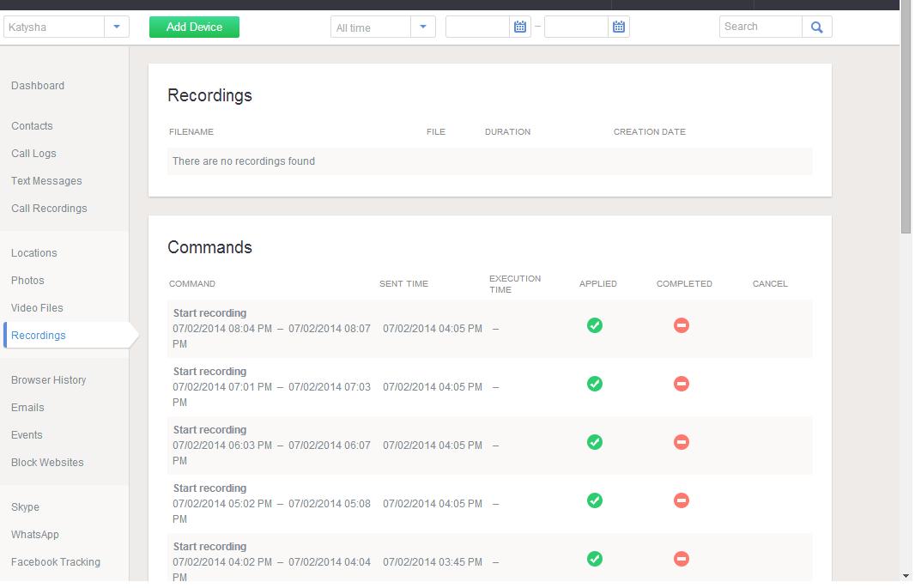Navigate to Dashboard in sidebar
The height and width of the screenshot is (588, 915).
tap(38, 86)
